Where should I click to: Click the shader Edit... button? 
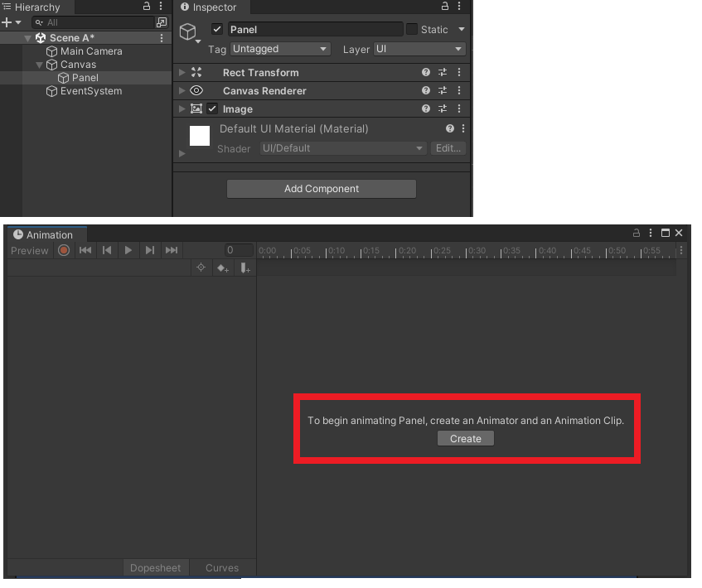pyautogui.click(x=448, y=148)
